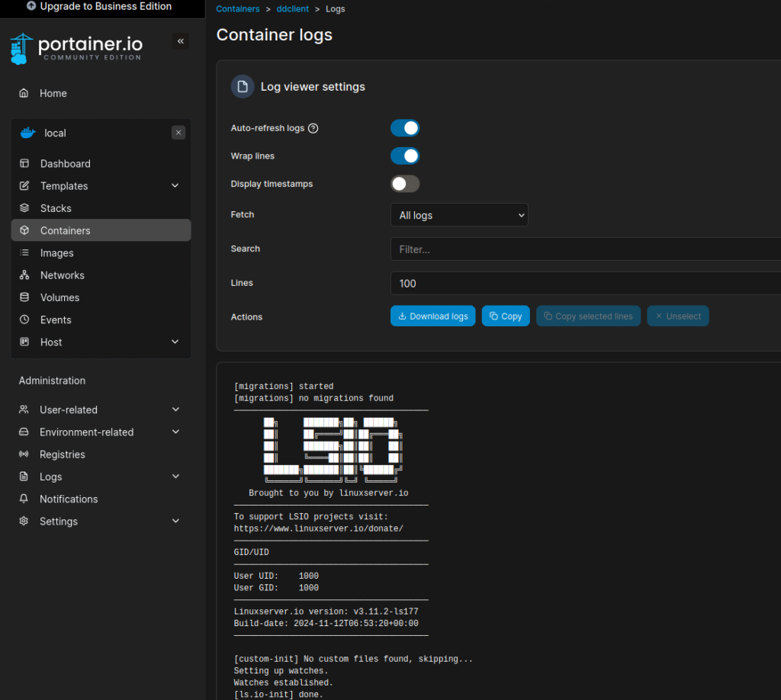The width and height of the screenshot is (781, 700).
Task: Click the Containers cube icon
Action: 24,230
